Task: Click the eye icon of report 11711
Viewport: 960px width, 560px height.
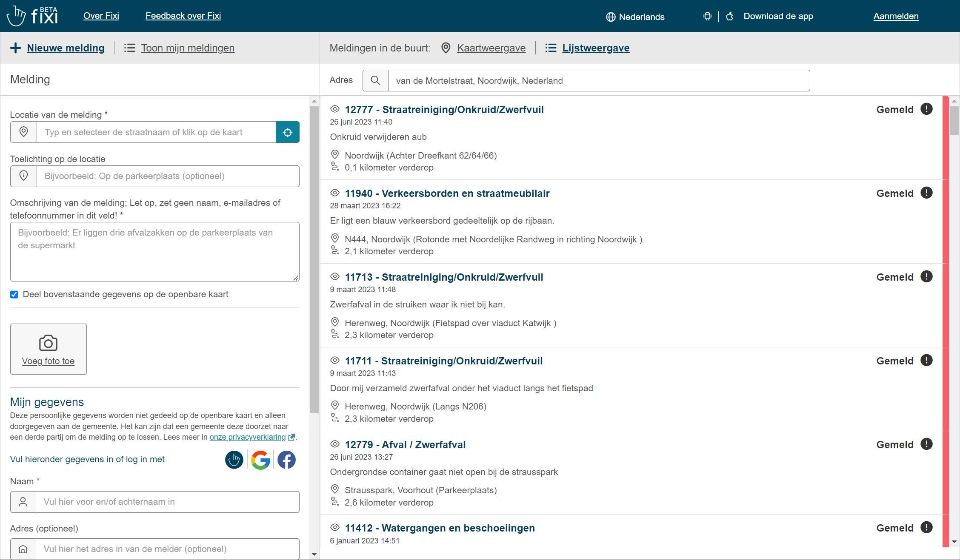Action: tap(335, 360)
